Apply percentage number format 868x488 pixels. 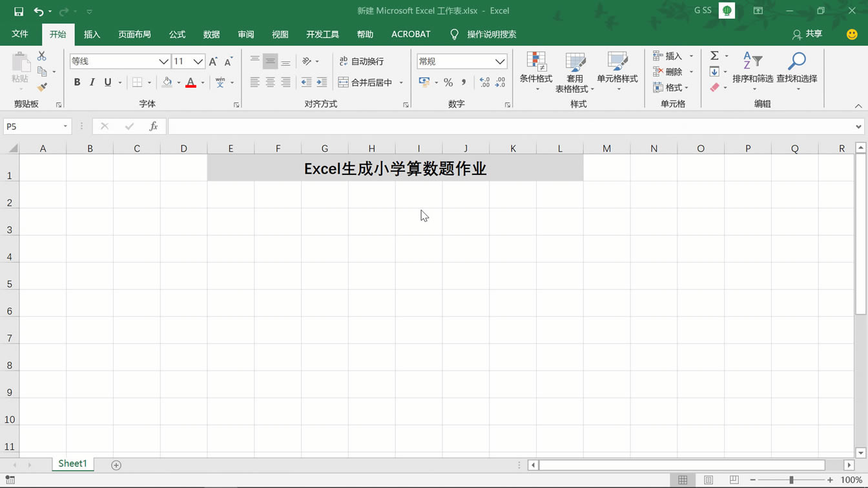[x=448, y=82]
